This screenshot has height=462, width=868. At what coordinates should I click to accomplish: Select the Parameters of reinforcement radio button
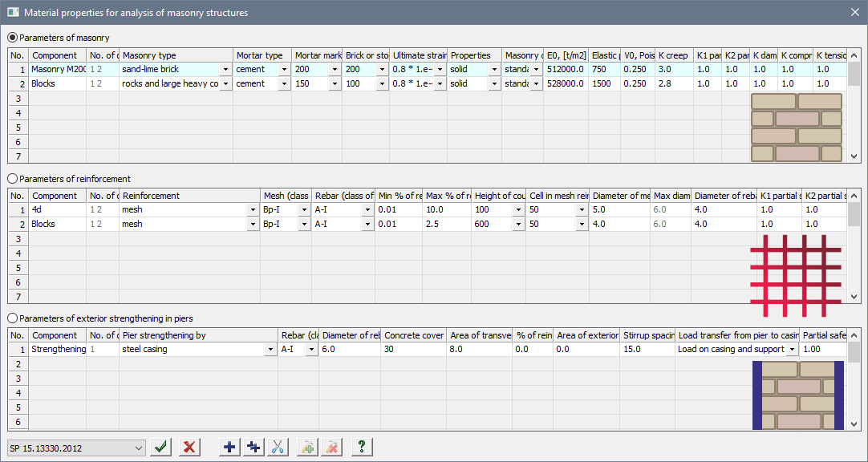pos(12,179)
